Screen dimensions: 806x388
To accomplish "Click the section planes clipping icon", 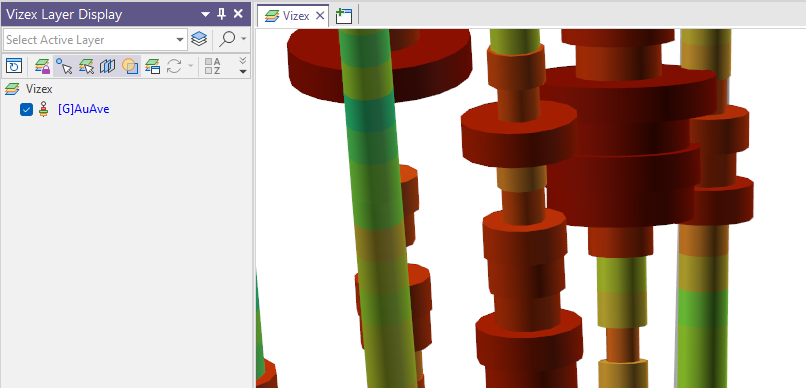I will click(107, 66).
